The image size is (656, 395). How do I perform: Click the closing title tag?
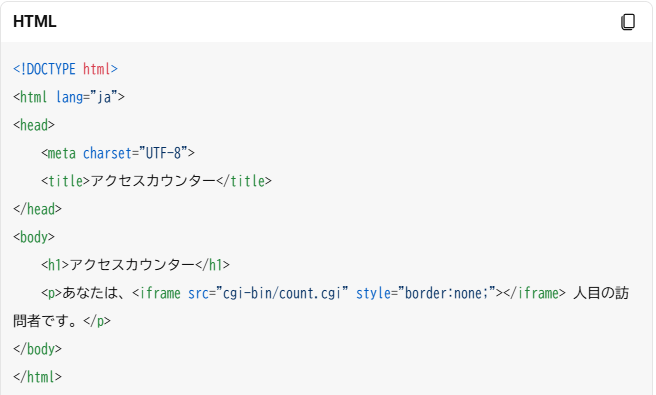coord(244,181)
